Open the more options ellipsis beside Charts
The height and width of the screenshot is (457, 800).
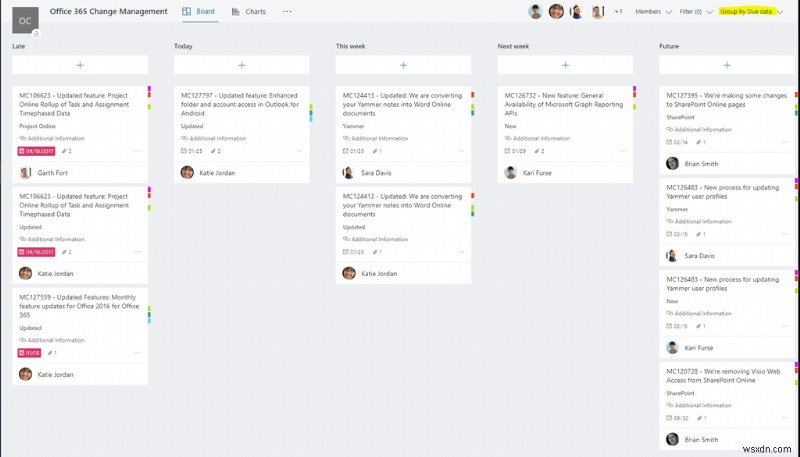(287, 11)
